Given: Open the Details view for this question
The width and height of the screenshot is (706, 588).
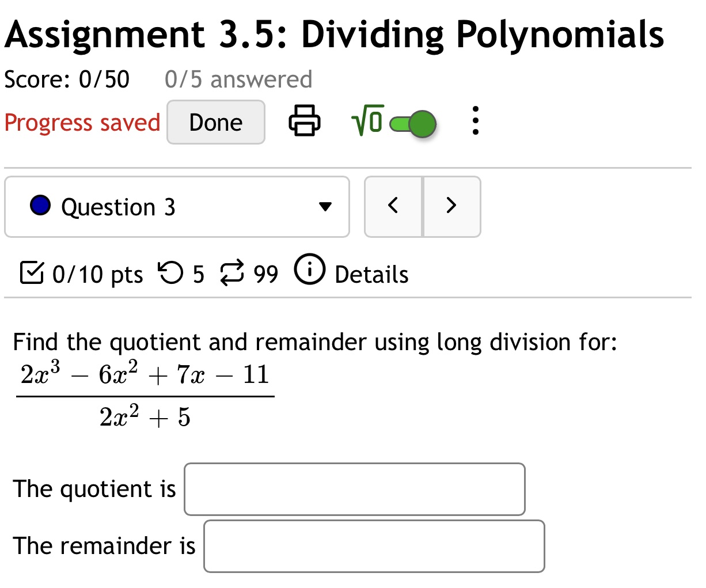Looking at the screenshot, I should [x=371, y=275].
